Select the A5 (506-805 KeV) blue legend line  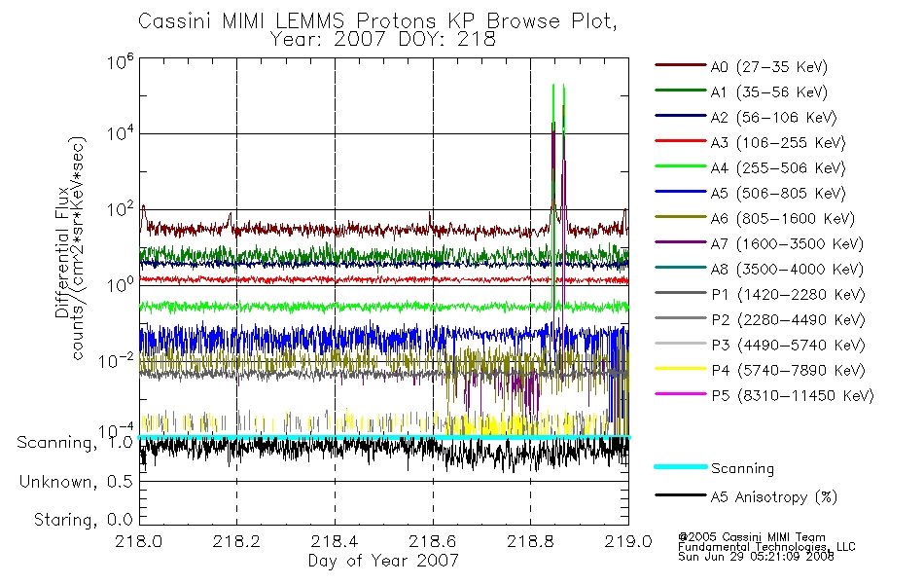pyautogui.click(x=681, y=191)
